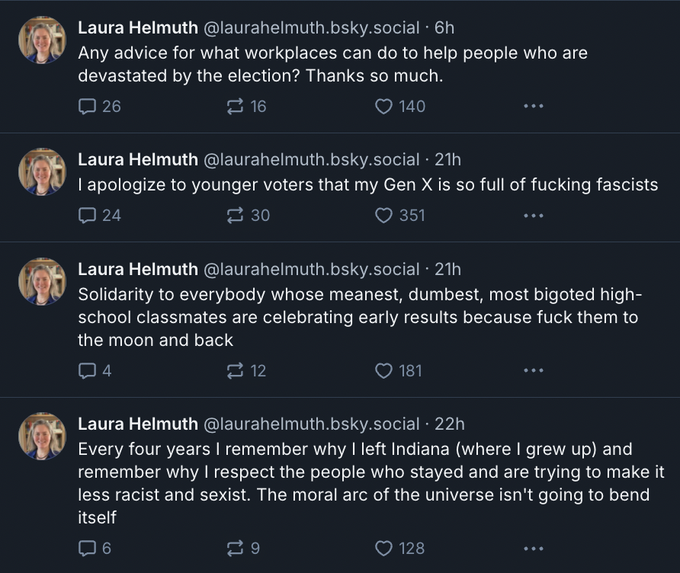Image resolution: width=680 pixels, height=573 pixels.
Task: Open Laura Helmuth's avatar on the first post
Action: tap(42, 40)
